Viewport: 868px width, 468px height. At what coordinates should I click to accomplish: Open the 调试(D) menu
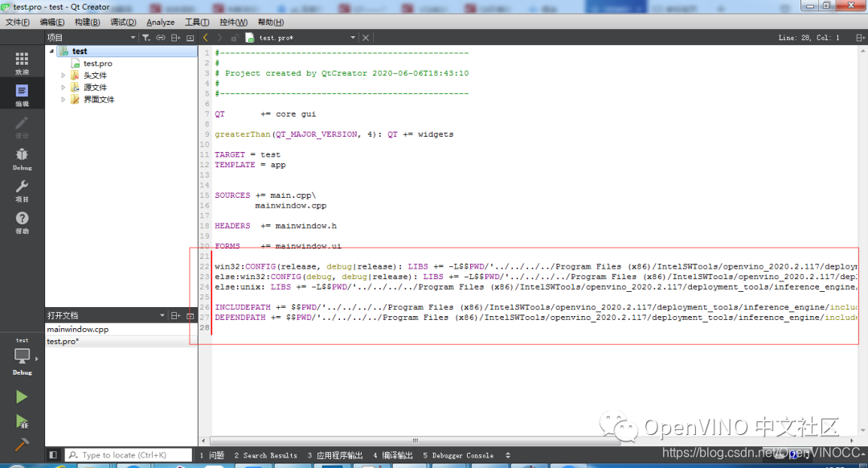[x=123, y=23]
